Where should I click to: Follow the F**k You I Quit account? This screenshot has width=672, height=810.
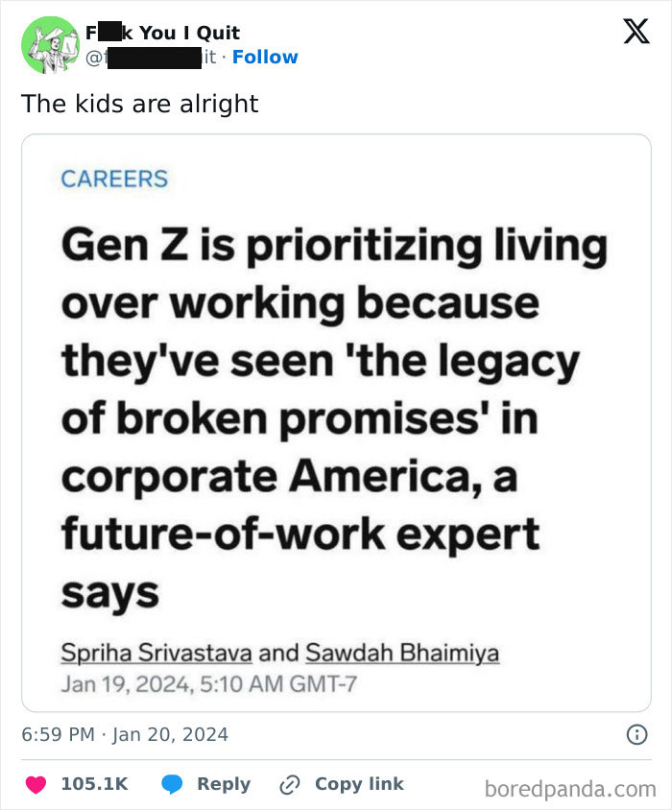(265, 57)
